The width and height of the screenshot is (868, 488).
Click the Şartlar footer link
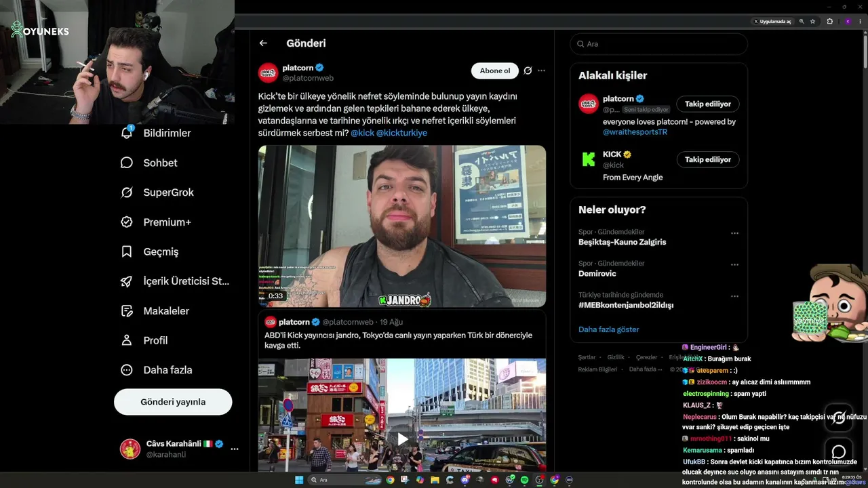point(587,357)
